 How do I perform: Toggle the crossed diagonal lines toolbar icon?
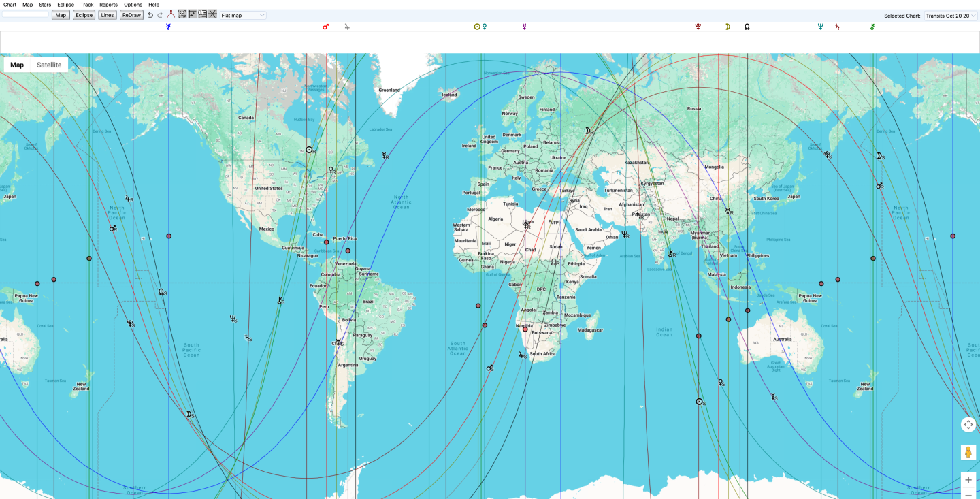(x=182, y=14)
